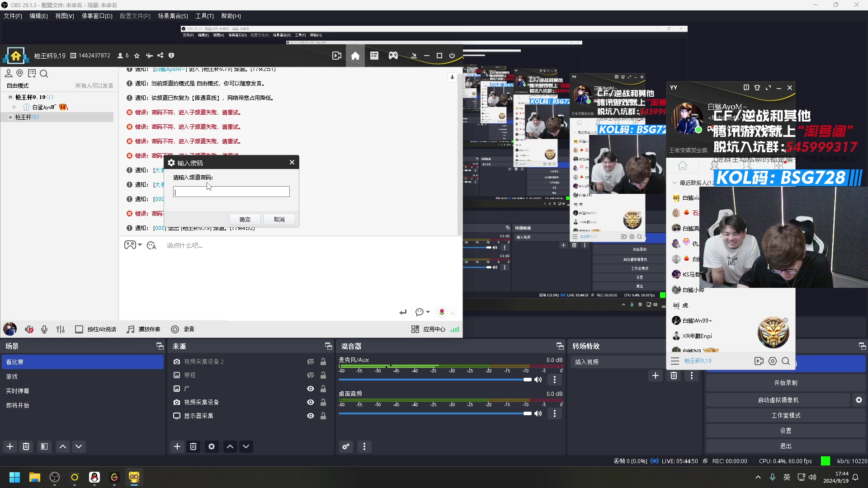868x488 pixels.
Task: Hide the 视频采集设备 source
Action: tap(311, 402)
